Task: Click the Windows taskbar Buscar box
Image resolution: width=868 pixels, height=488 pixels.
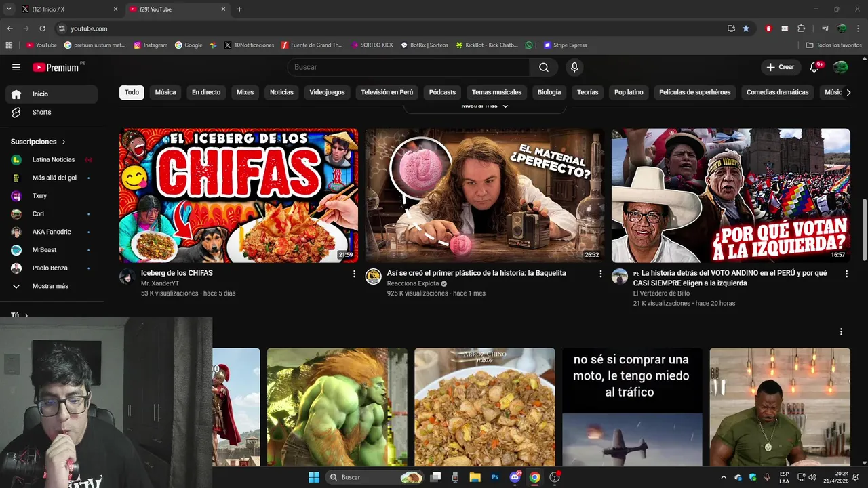Action: 375,477
